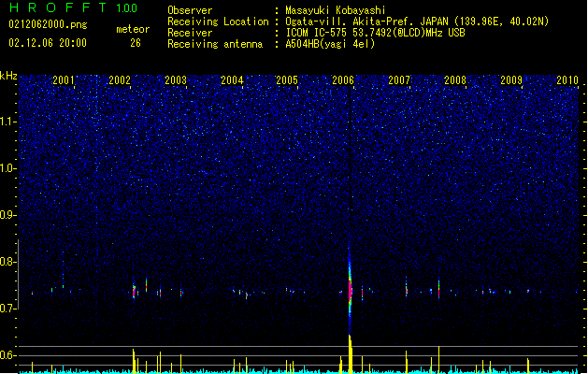Click the 1.1 kHz axis label
This screenshot has width=588, height=374.
[8, 122]
